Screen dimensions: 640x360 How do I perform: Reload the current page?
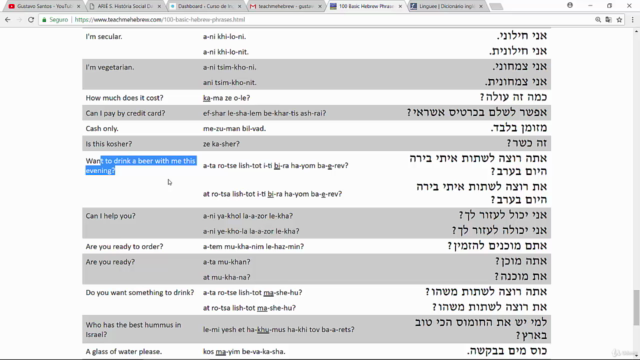pyautogui.click(x=31, y=20)
